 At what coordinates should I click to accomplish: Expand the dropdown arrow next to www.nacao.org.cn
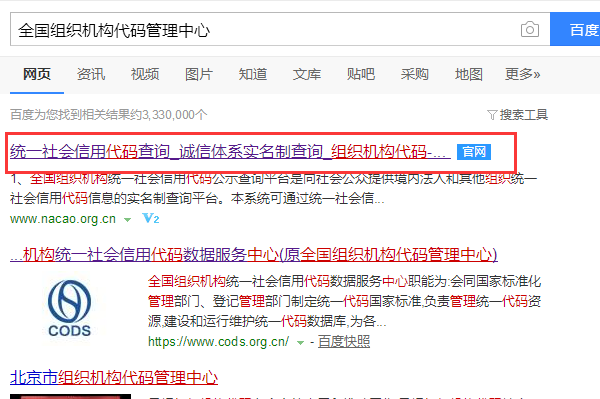click(127, 220)
